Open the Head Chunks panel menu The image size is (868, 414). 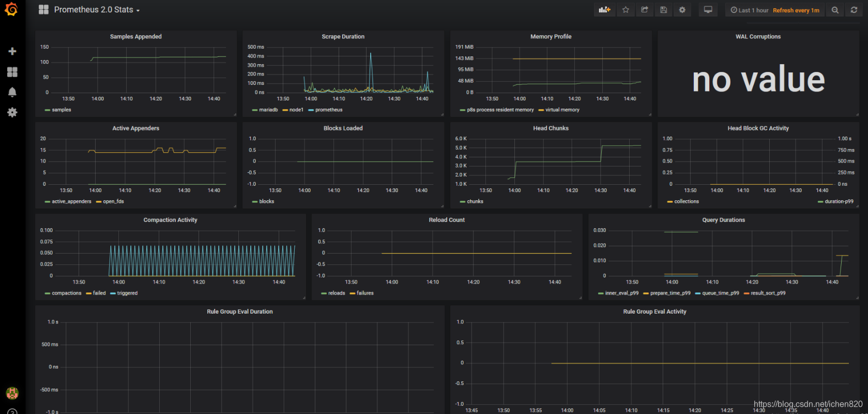click(x=551, y=128)
